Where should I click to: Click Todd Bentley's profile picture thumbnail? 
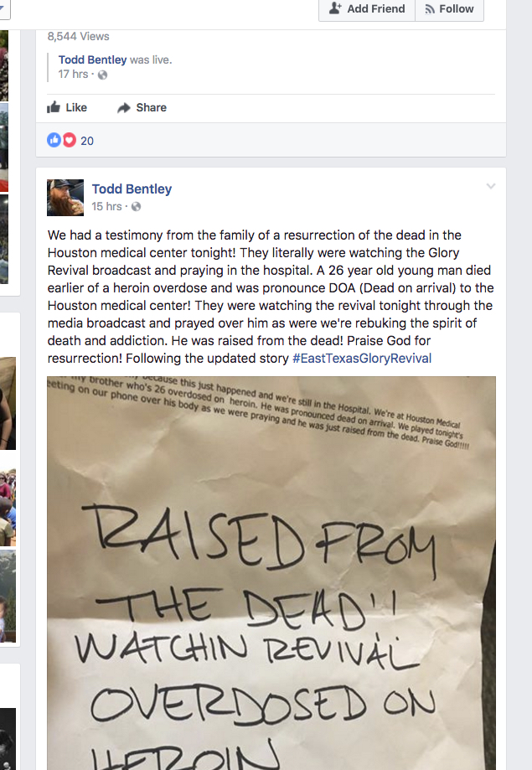[x=65, y=198]
